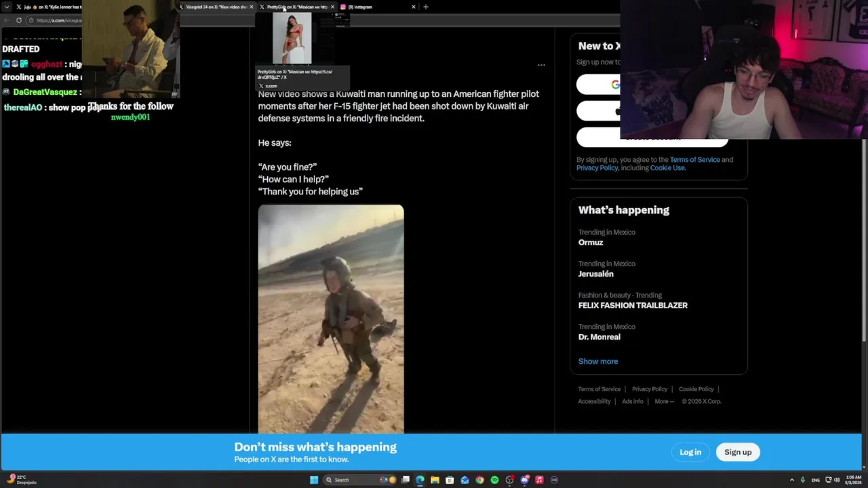Viewport: 868px width, 488px height.
Task: Click the PrettyGirls tab preview thumbnail
Action: (292, 39)
